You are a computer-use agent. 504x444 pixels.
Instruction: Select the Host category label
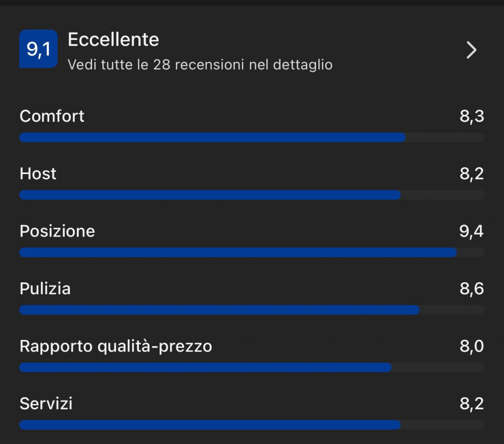point(38,174)
